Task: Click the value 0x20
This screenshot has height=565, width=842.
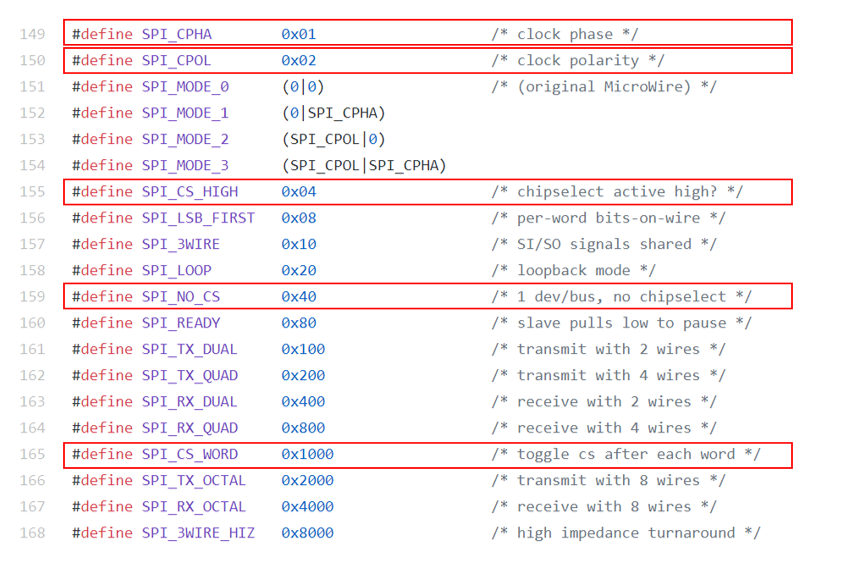Action: tap(299, 271)
